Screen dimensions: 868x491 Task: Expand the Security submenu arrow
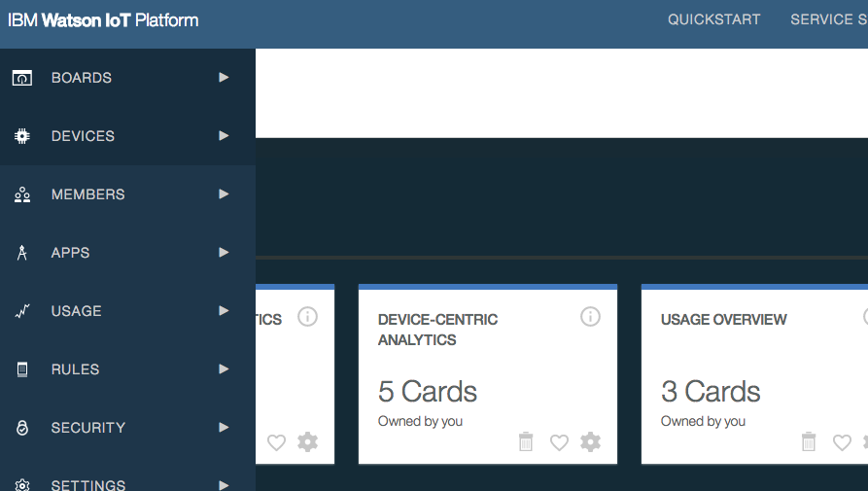pyautogui.click(x=224, y=428)
